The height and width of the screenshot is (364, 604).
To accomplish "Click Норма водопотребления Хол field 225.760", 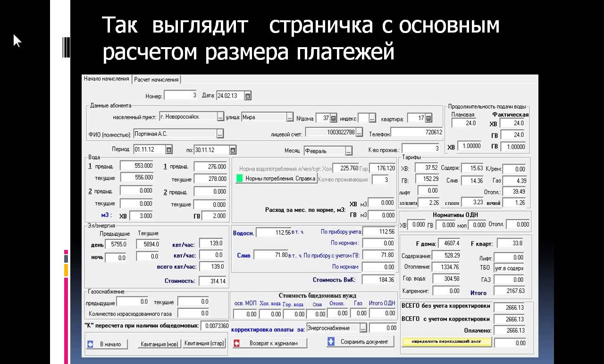I will click(346, 168).
